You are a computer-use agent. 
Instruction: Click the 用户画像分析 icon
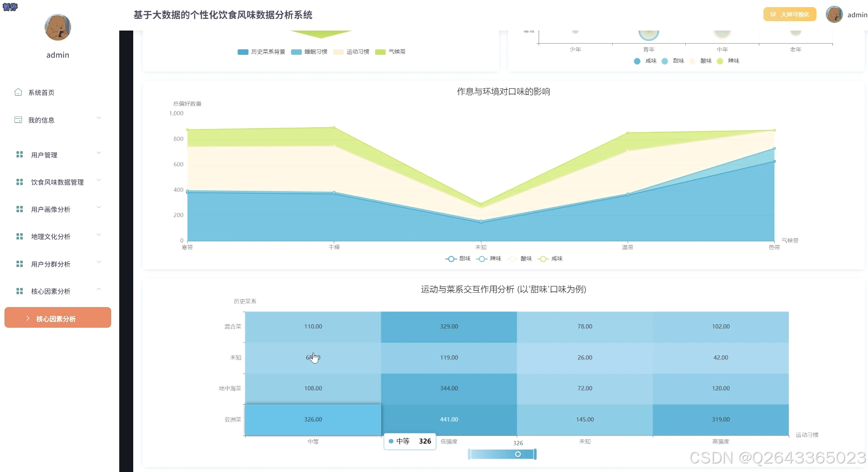point(19,209)
